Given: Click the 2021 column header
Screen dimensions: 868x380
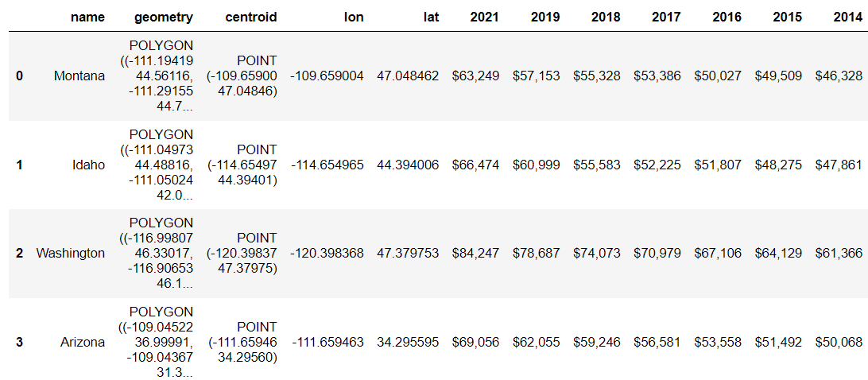Looking at the screenshot, I should [x=485, y=17].
